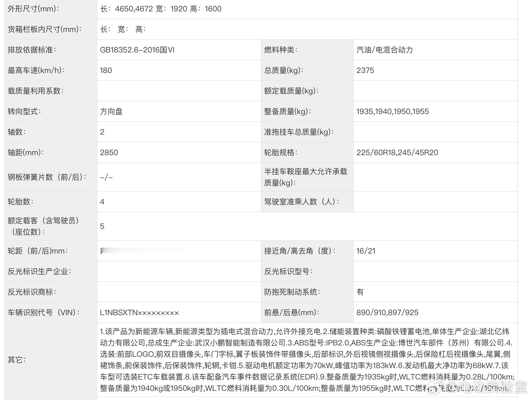Click the 反光标识型号 label
Image resolution: width=532 pixels, height=400 pixels.
(288, 271)
